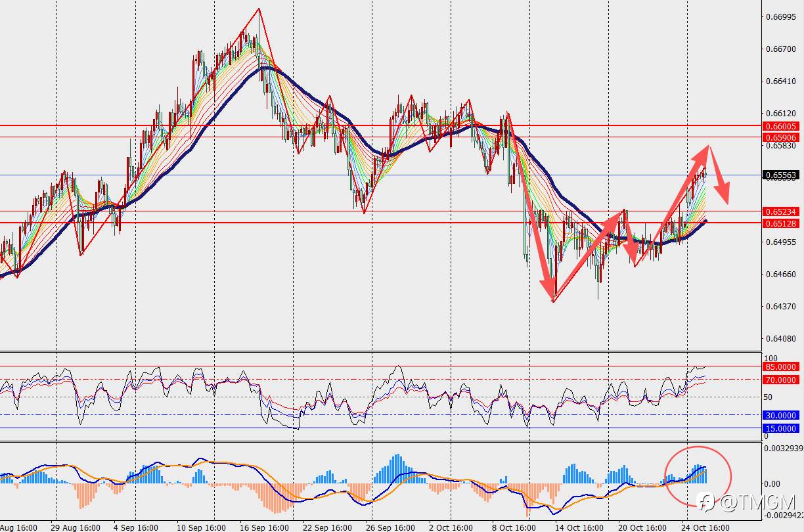Click the 0.64660 price axis label
The height and width of the screenshot is (532, 804).
782,274
